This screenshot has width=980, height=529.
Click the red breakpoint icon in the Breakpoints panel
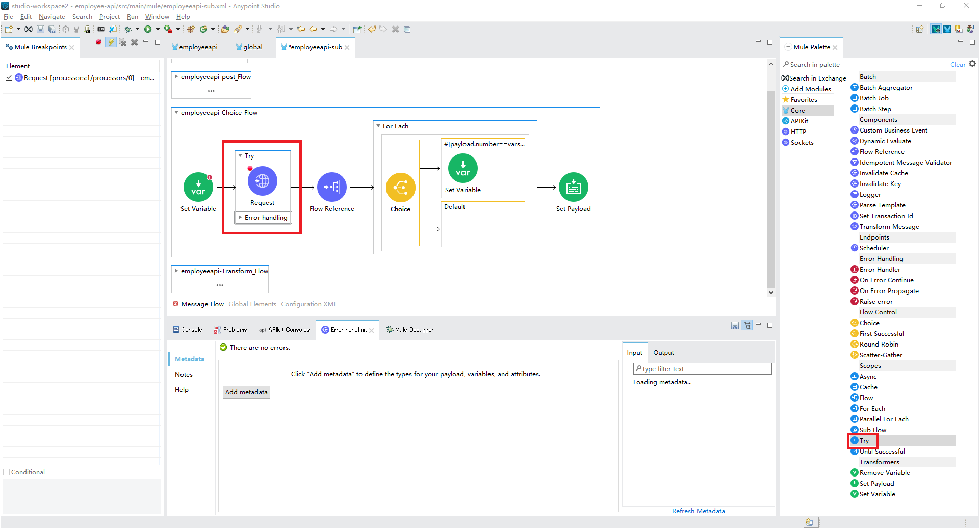98,42
